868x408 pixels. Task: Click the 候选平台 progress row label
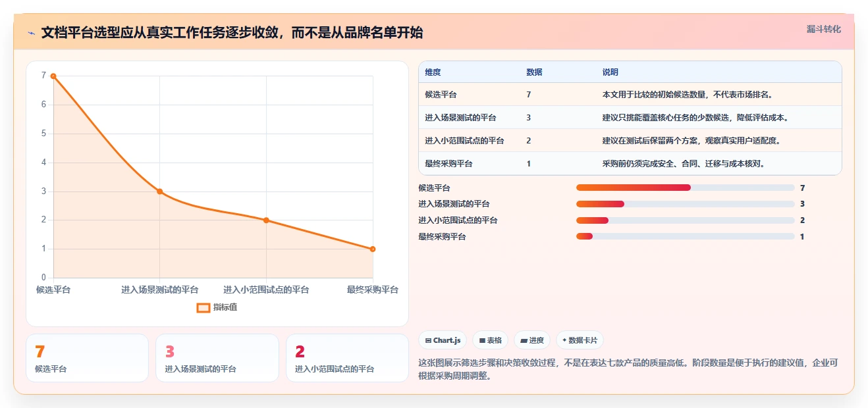click(x=434, y=188)
